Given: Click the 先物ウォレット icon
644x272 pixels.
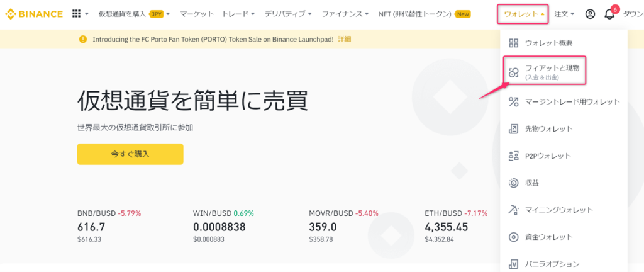Looking at the screenshot, I should (513, 128).
